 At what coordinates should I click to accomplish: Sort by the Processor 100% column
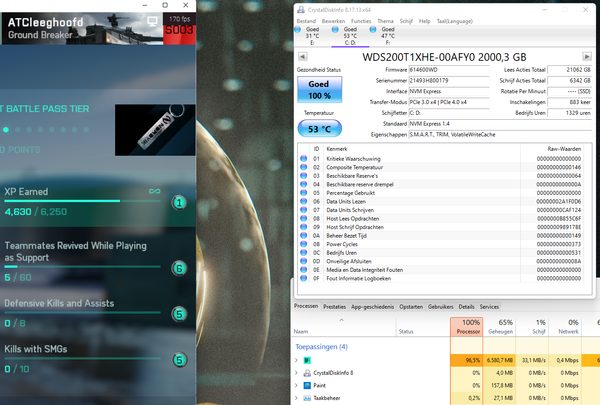[466, 327]
